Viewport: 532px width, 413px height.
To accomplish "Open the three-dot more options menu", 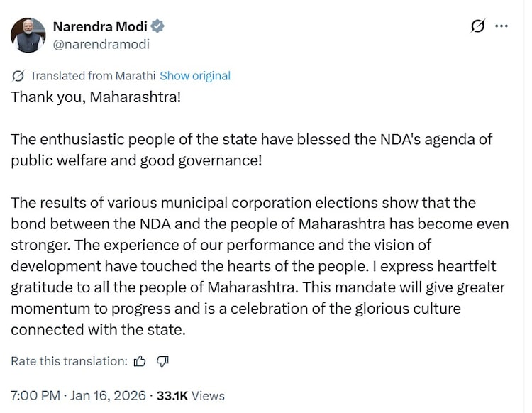I will [x=501, y=26].
